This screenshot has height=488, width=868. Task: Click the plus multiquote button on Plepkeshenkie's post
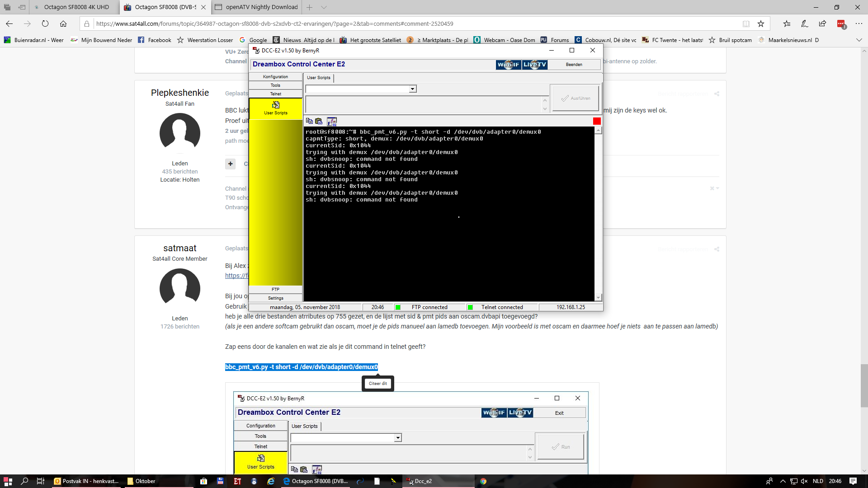231,164
